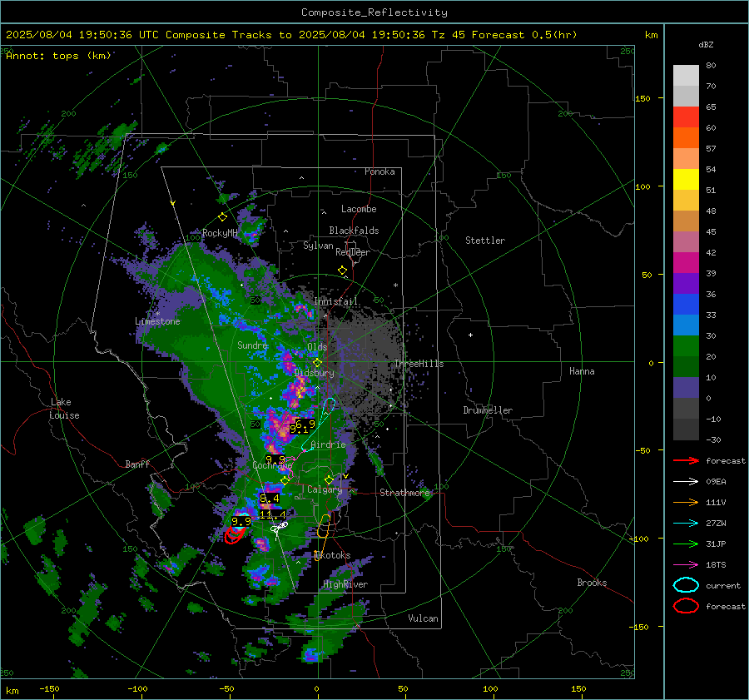Click the yellow 54-51 dBZ color swatch

pyautogui.click(x=686, y=179)
